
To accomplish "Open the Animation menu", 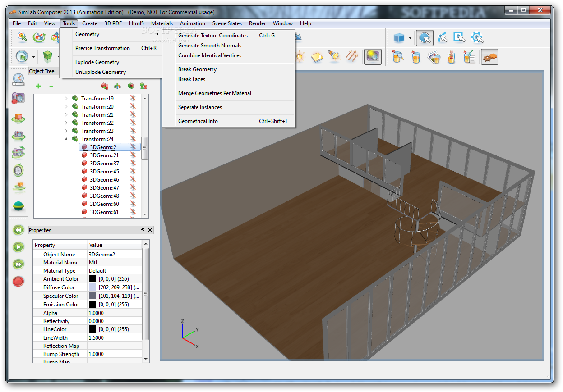I will tap(192, 23).
